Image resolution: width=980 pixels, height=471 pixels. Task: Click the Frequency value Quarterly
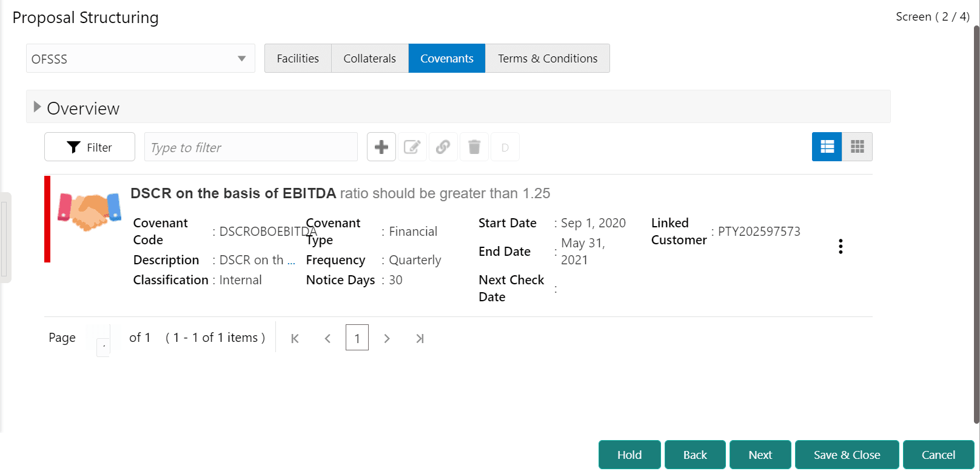pos(415,260)
